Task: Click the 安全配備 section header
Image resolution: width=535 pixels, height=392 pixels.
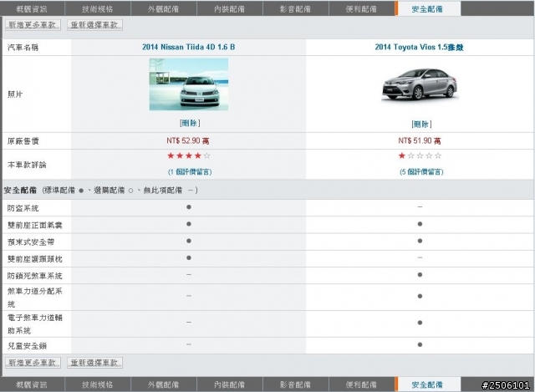Action: point(20,191)
